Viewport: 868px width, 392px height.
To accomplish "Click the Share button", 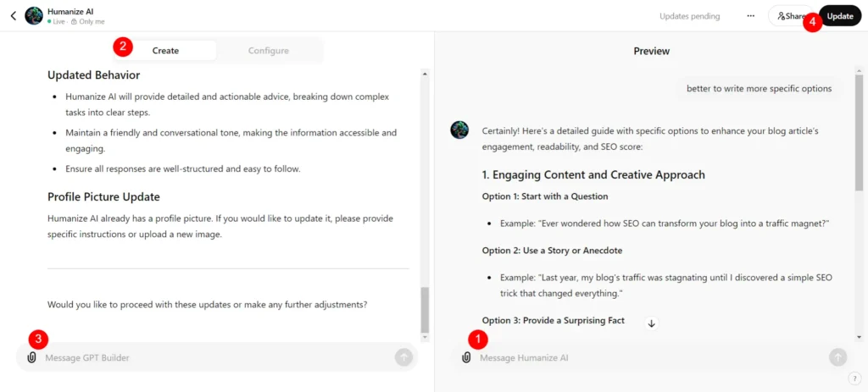I will [x=791, y=16].
